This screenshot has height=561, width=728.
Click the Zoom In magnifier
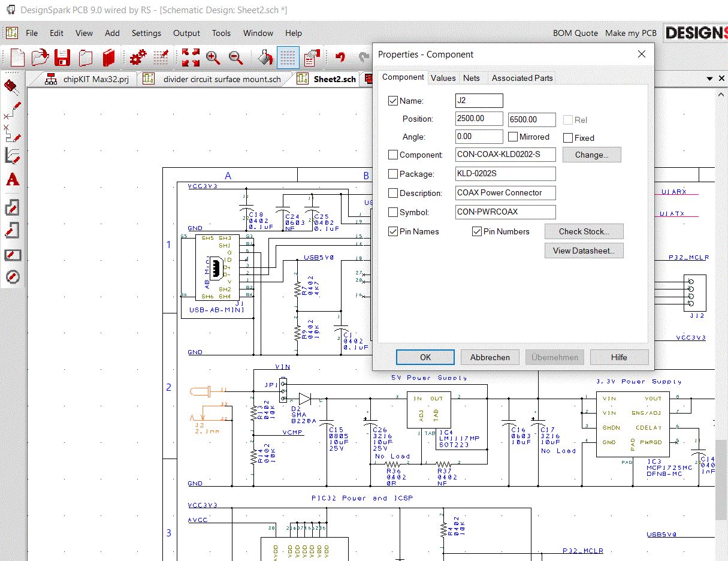pos(213,58)
